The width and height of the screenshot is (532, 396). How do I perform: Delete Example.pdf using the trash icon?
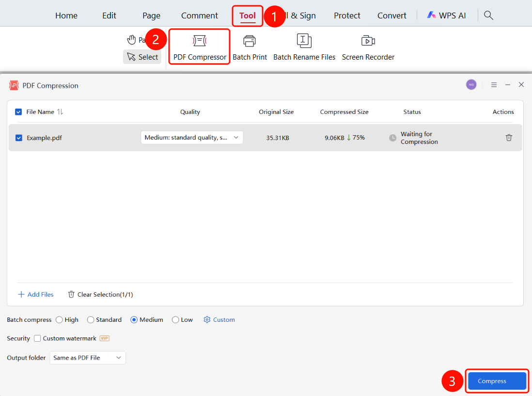click(509, 138)
